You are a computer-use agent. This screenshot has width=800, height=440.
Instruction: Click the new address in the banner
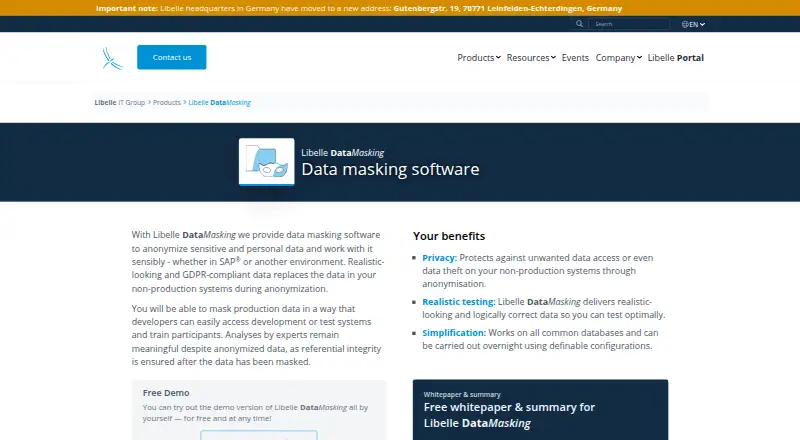(508, 9)
